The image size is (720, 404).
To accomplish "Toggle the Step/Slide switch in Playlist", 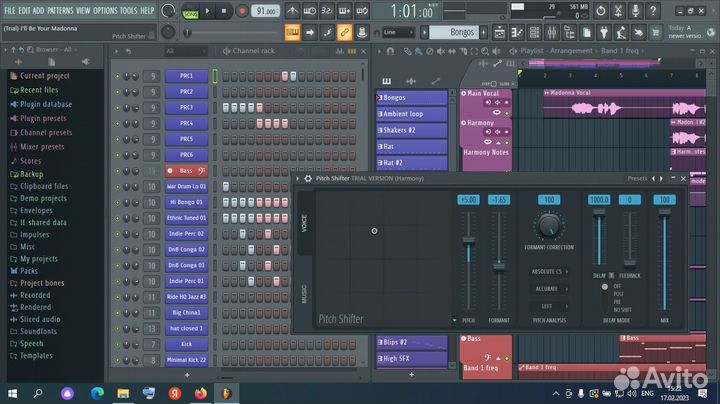I will pos(494,84).
